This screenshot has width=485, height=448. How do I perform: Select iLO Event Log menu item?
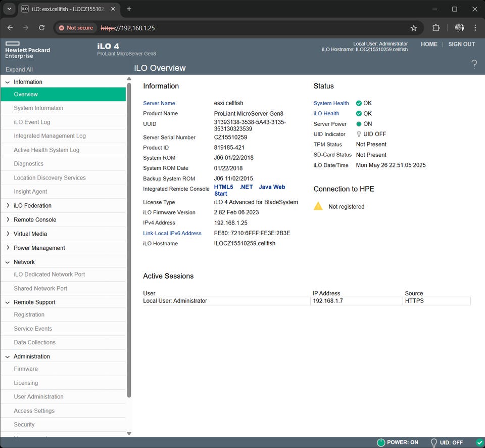(32, 122)
